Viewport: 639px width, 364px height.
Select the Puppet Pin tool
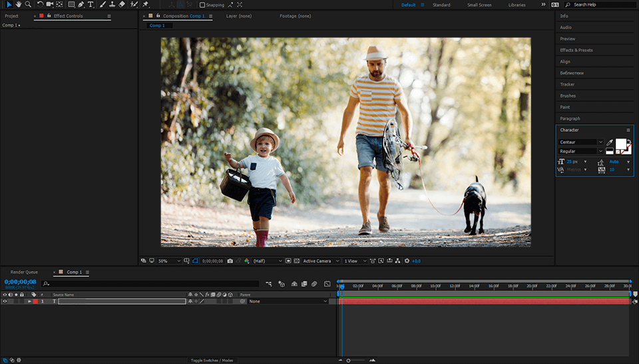tap(146, 5)
